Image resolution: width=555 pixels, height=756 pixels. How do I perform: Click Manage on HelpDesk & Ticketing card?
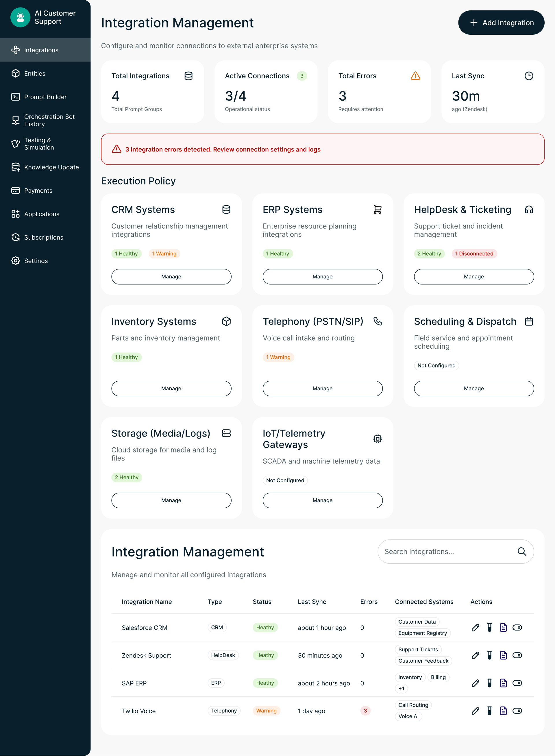point(474,277)
